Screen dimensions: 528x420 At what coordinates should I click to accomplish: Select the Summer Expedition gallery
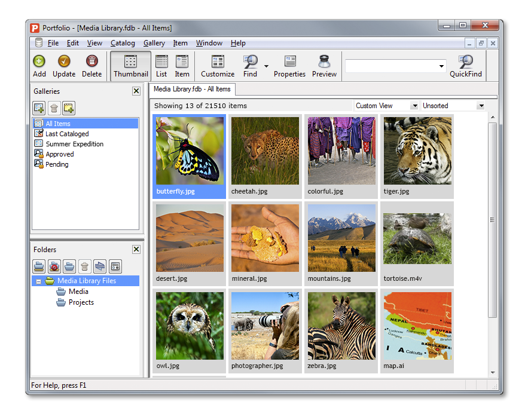[74, 144]
